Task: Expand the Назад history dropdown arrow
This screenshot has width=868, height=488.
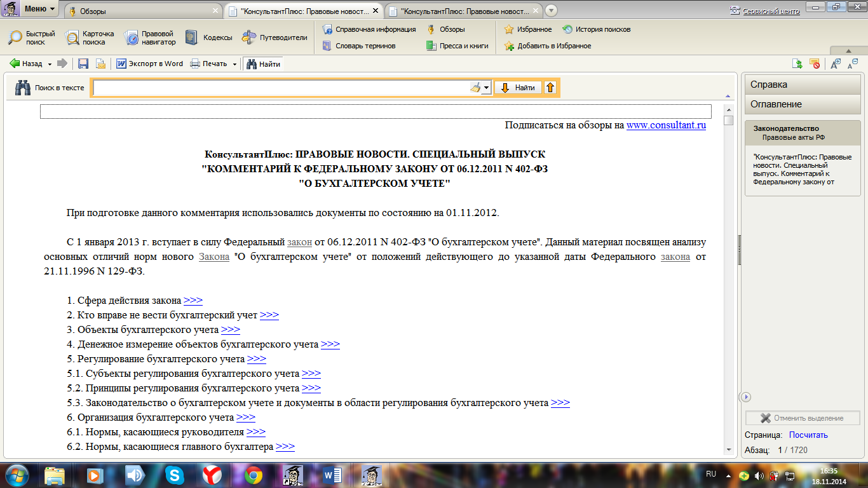Action: 48,64
